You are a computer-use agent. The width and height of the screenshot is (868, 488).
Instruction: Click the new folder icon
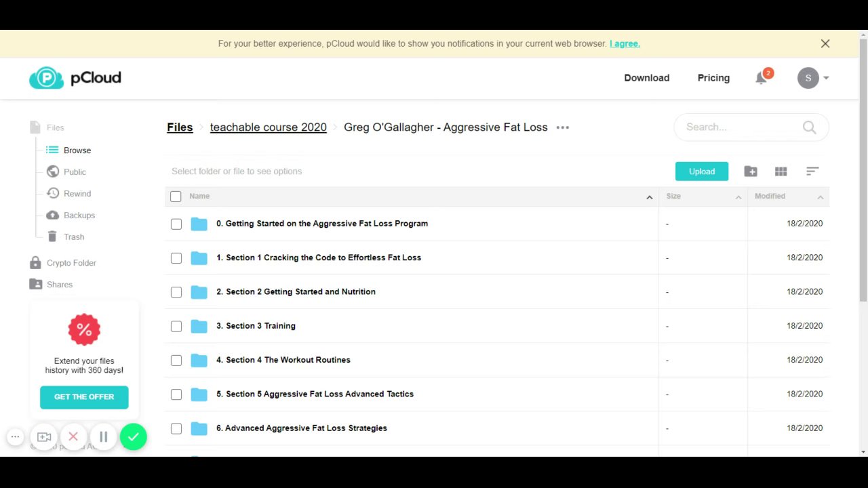[751, 171]
